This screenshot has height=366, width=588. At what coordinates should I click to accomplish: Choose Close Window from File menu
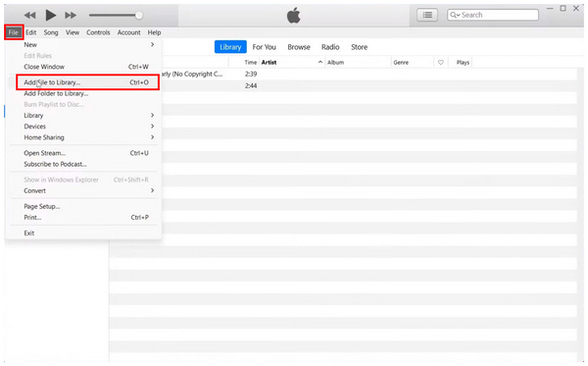tap(83, 67)
